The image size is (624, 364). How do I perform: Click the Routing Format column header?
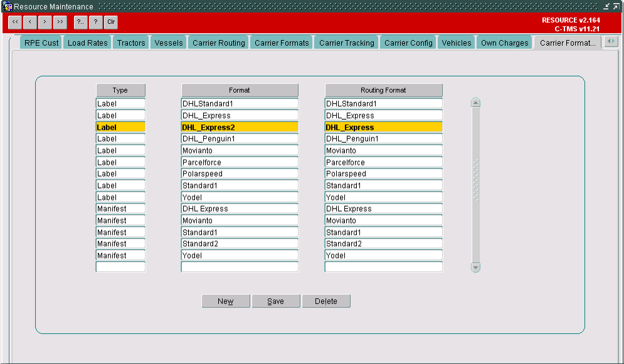384,90
